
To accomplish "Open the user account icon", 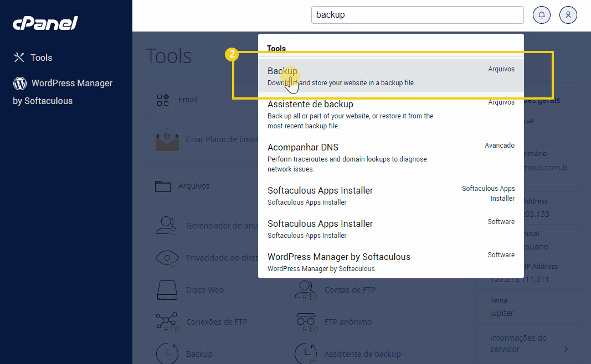I will tap(568, 15).
